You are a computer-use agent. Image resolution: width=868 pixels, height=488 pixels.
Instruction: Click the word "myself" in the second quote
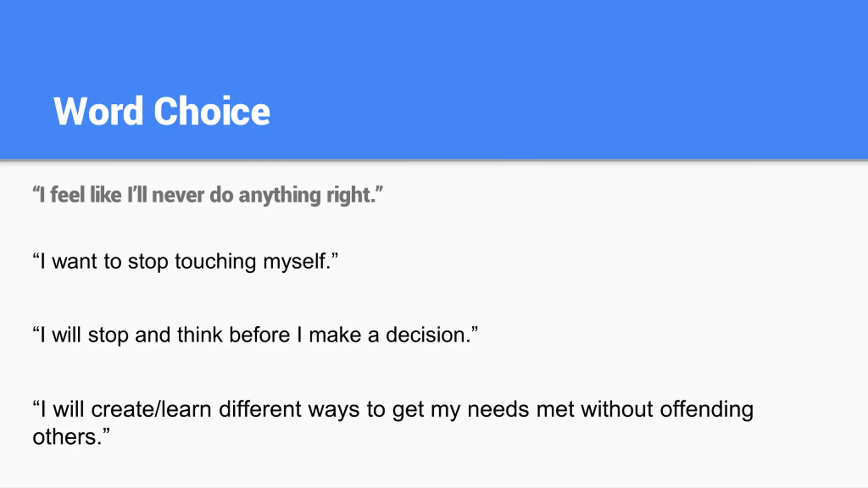tap(294, 262)
